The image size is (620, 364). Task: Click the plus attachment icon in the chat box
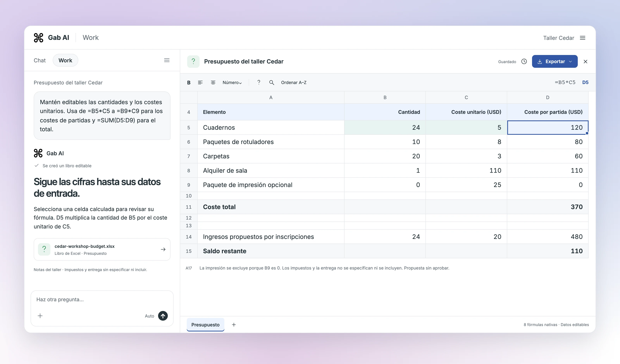click(x=40, y=316)
